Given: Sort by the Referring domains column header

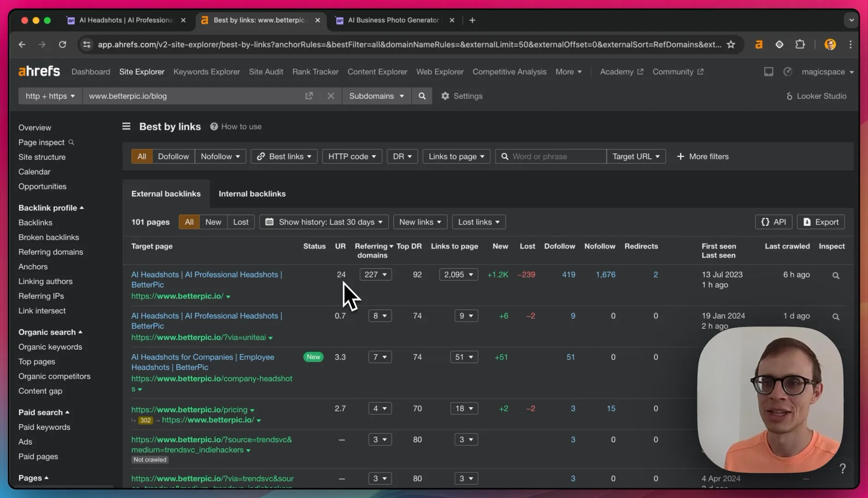Looking at the screenshot, I should click(373, 250).
